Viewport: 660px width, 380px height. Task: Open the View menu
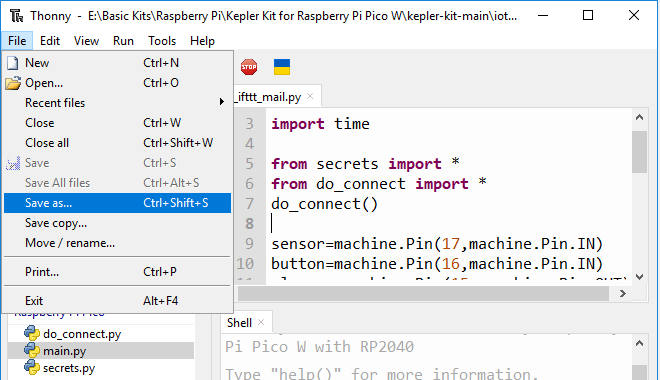pyautogui.click(x=86, y=41)
